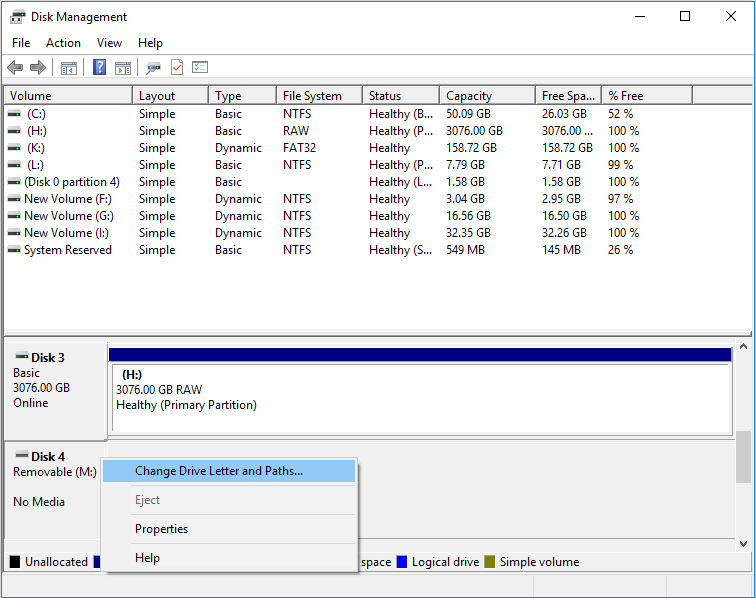Click drive icon beside Disk 0 partition 4
Viewport: 756px width, 598px height.
click(14, 182)
